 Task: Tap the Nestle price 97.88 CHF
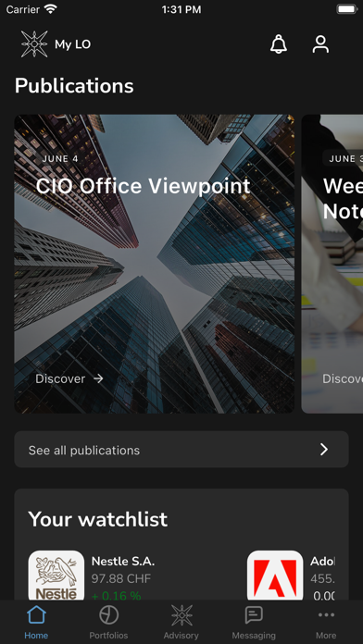121,578
